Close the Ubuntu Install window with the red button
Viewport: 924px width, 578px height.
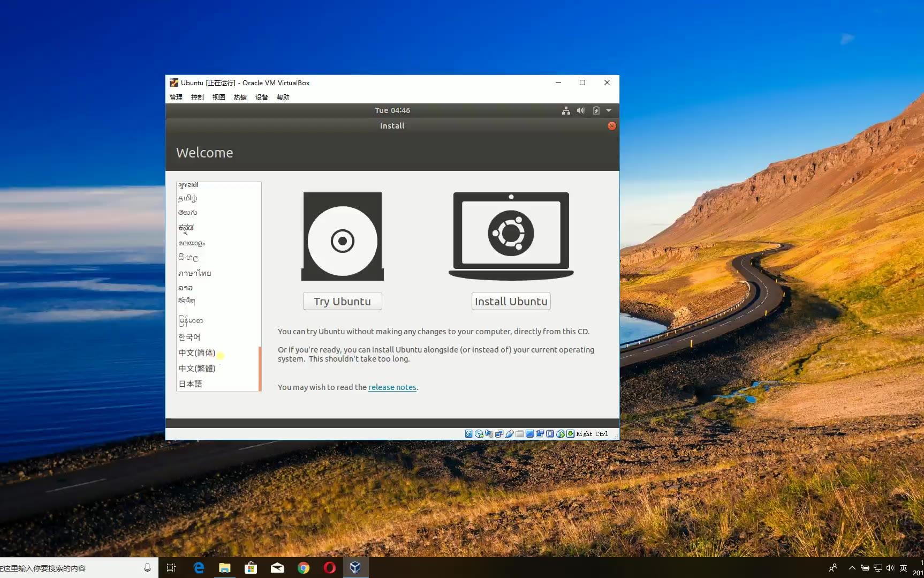point(612,126)
